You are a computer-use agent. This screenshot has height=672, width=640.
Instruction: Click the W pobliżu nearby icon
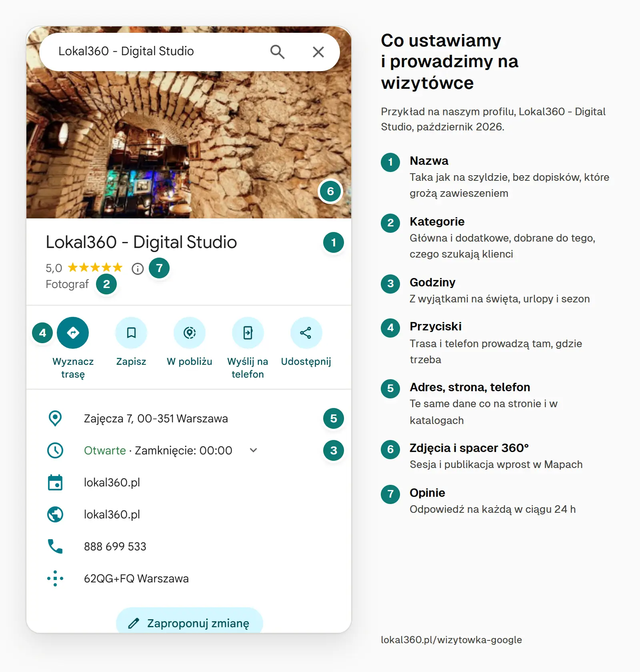[190, 333]
